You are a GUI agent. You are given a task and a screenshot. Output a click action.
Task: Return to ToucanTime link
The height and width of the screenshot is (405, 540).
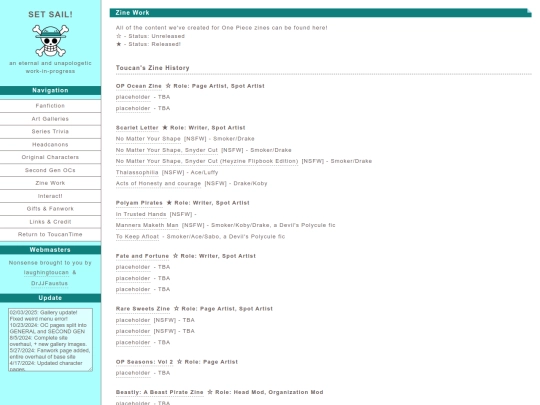click(x=50, y=235)
